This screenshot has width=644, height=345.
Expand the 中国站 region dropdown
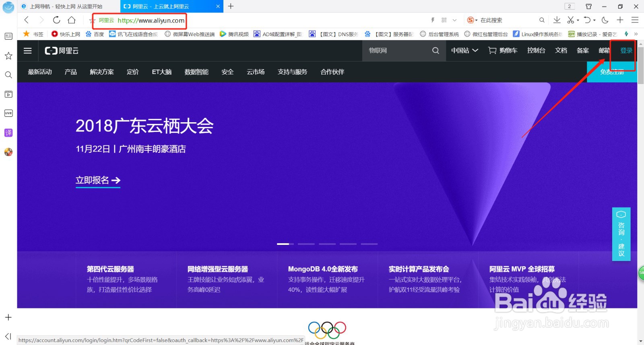(464, 51)
